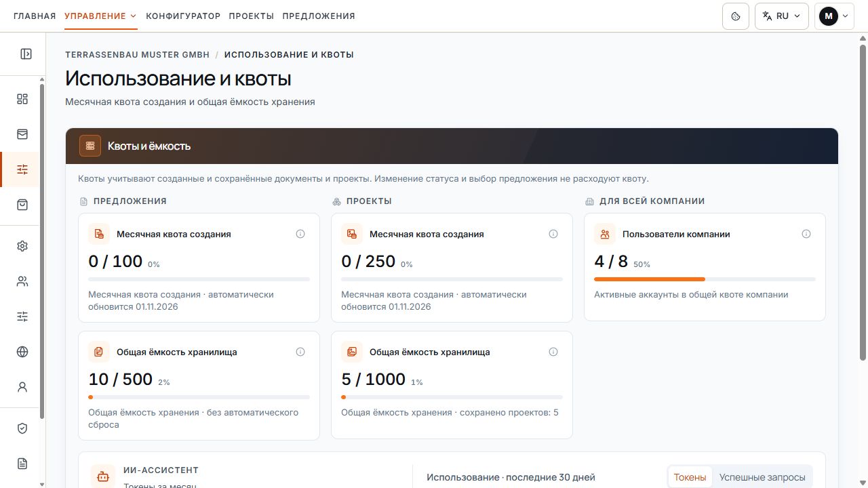Switch to the Успешные запросы tab

[762, 477]
